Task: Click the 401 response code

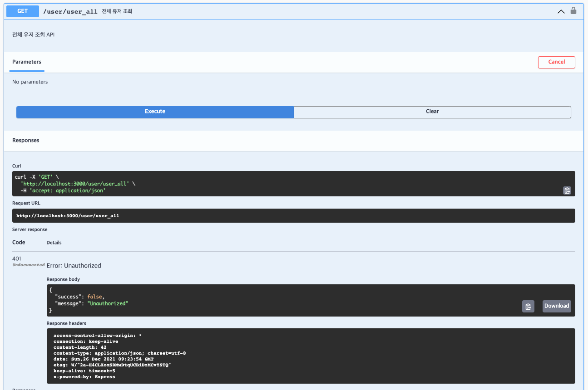Action: pyautogui.click(x=17, y=259)
